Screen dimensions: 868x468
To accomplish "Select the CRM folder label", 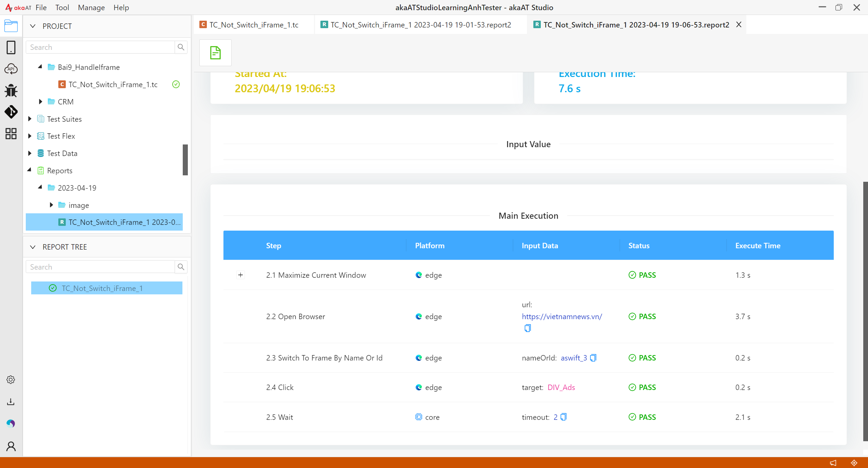I will [65, 102].
